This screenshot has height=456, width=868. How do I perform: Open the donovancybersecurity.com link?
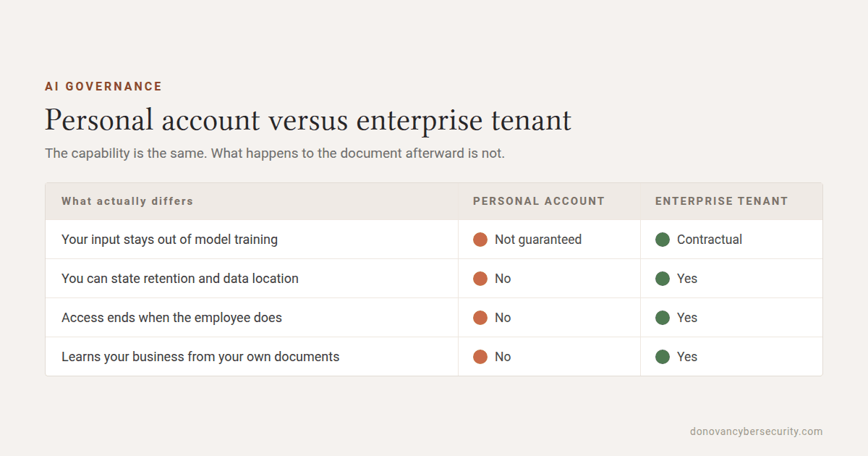click(x=757, y=431)
